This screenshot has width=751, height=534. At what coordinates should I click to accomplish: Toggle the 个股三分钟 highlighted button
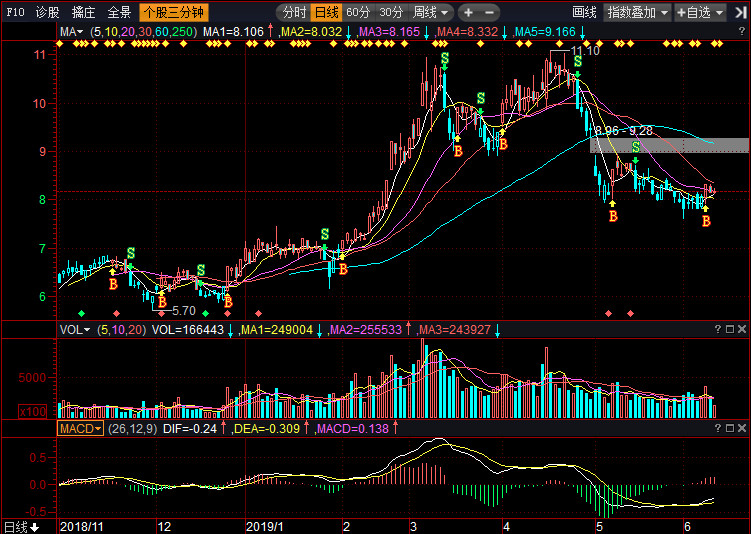coord(173,13)
